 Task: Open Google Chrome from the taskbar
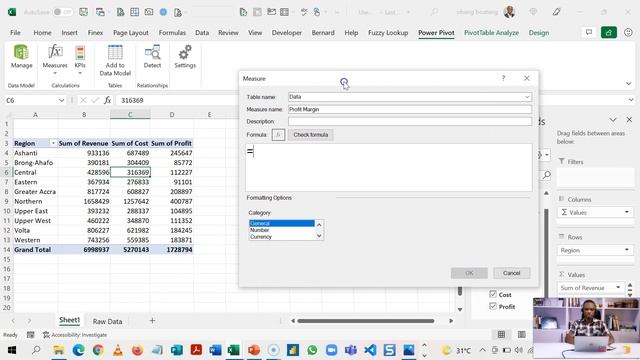(x=98, y=350)
